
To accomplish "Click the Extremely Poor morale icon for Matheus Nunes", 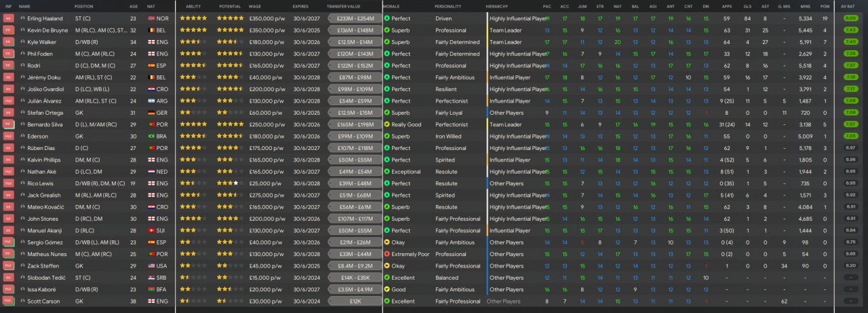I will 387,255.
